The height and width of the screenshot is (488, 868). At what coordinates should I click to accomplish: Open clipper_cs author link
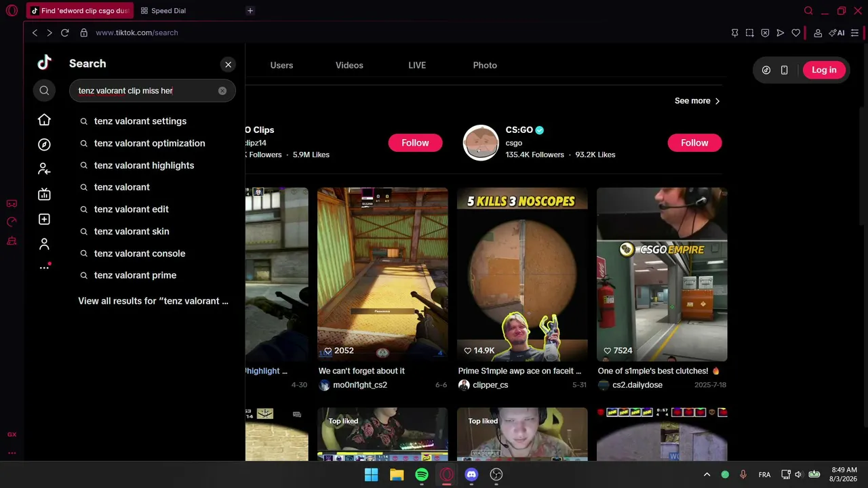click(490, 385)
